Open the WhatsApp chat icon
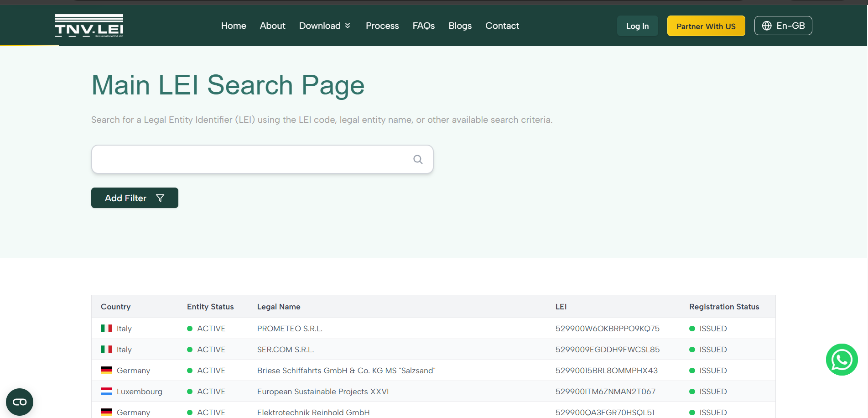The width and height of the screenshot is (868, 418). pyautogui.click(x=842, y=360)
